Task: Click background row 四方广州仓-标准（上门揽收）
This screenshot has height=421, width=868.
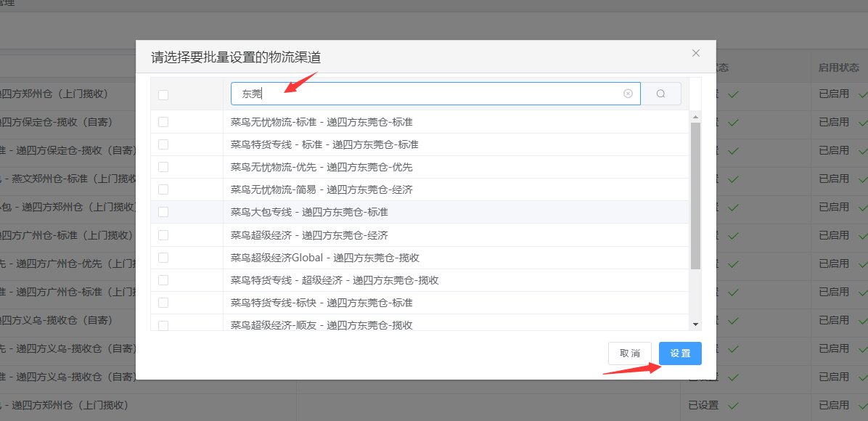Action: pyautogui.click(x=67, y=235)
